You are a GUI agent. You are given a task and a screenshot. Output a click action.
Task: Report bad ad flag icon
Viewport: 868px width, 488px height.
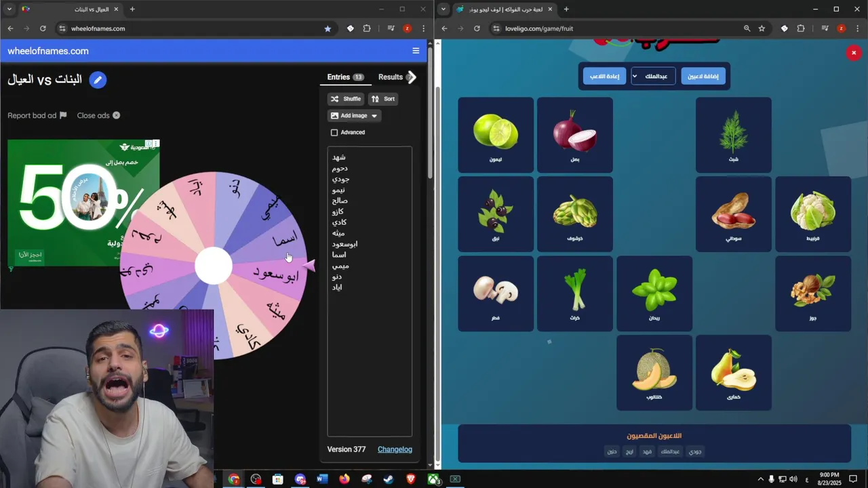[63, 115]
